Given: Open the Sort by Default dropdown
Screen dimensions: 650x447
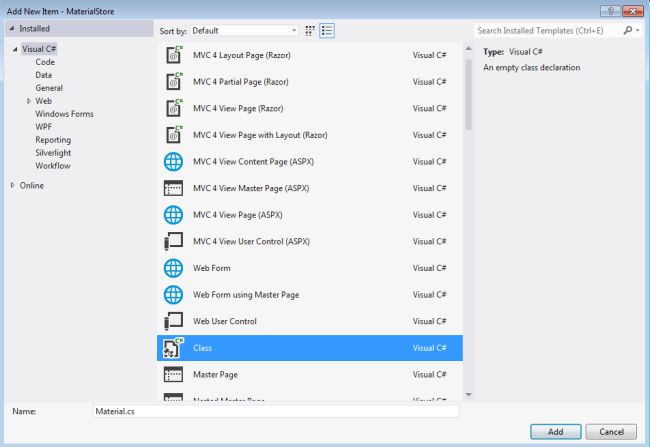Looking at the screenshot, I should coord(244,31).
